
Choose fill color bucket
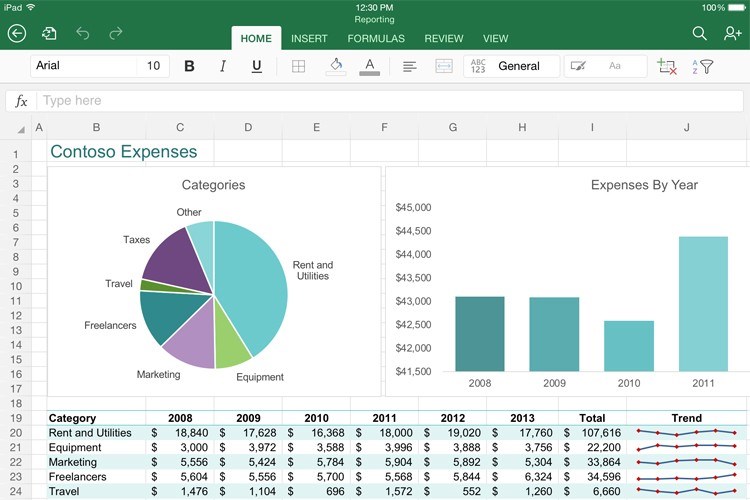coord(336,66)
